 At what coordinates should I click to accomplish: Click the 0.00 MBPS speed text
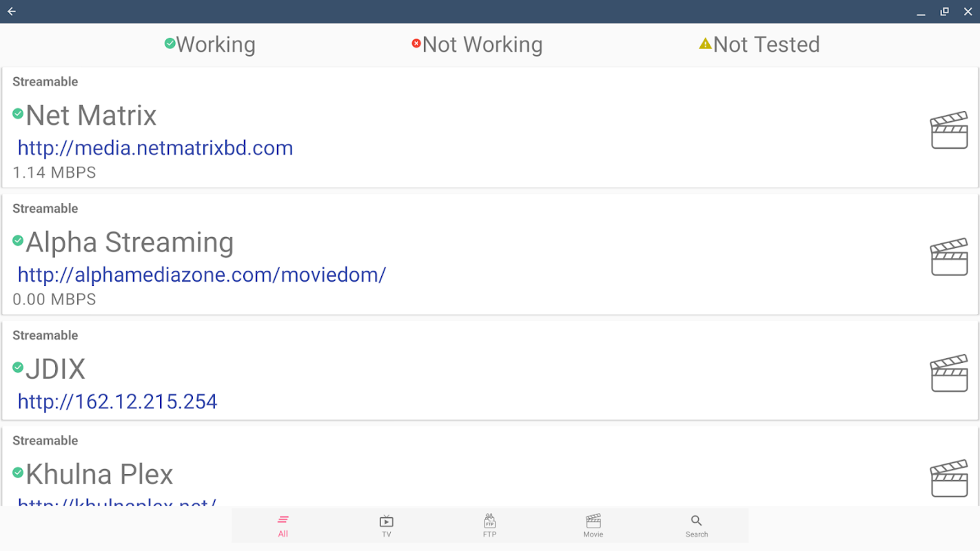[54, 300]
